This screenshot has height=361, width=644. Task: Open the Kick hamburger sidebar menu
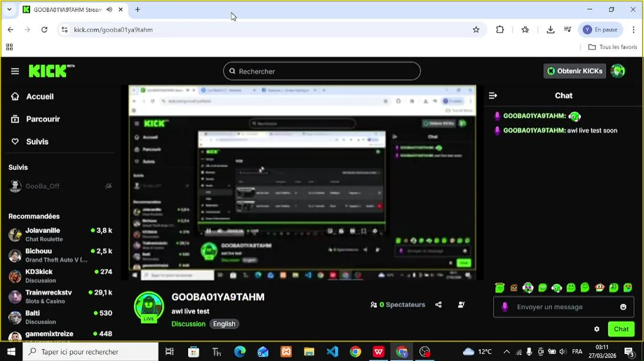tap(15, 71)
